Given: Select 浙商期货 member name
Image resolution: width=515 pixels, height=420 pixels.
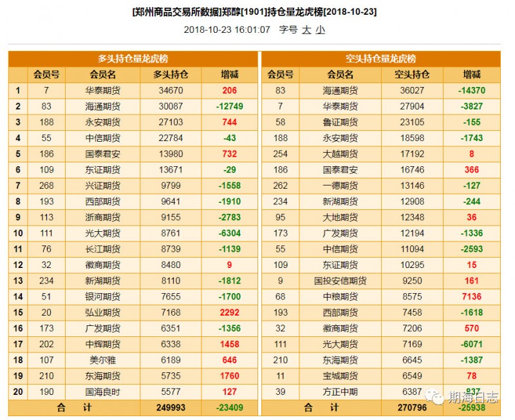Looking at the screenshot, I should [103, 217].
